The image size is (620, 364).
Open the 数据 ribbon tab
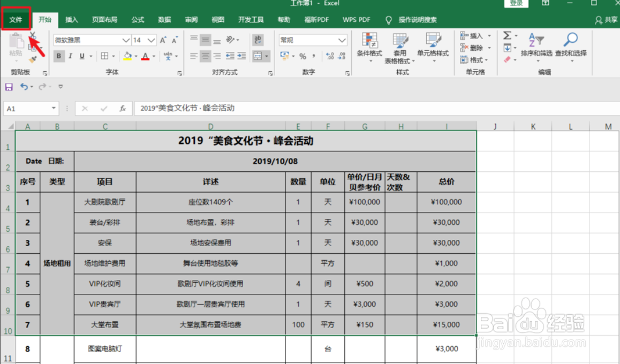tap(164, 20)
